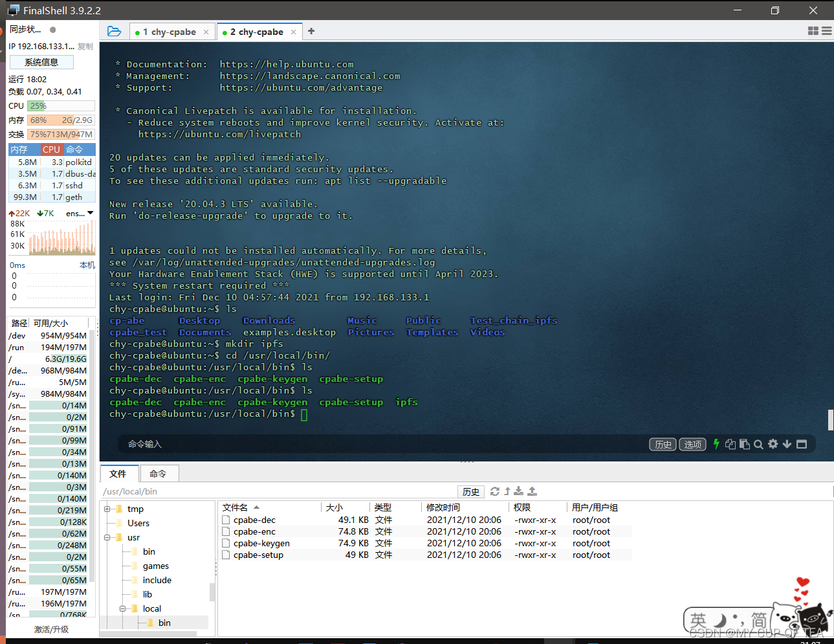834x644 pixels.
Task: Sort processes by CPU header
Action: point(52,150)
